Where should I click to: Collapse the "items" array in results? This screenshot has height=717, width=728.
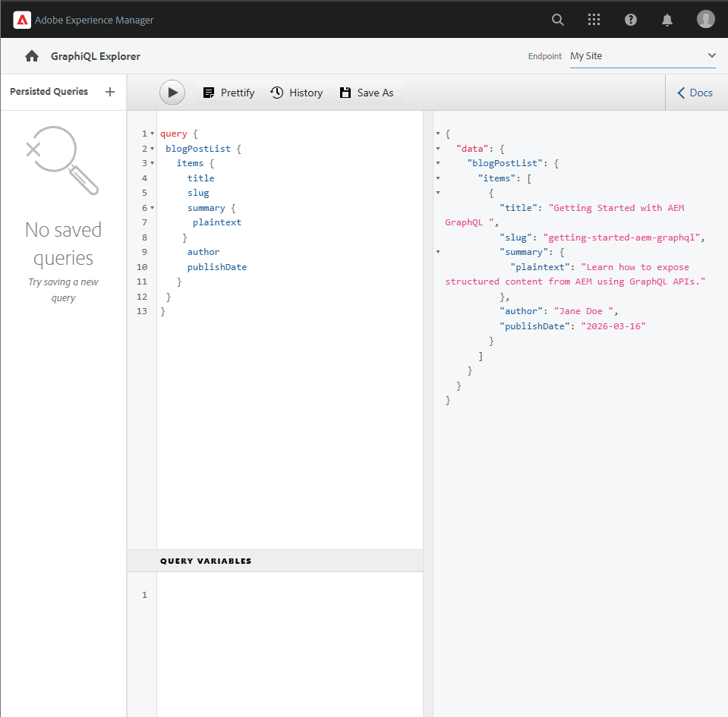[438, 178]
